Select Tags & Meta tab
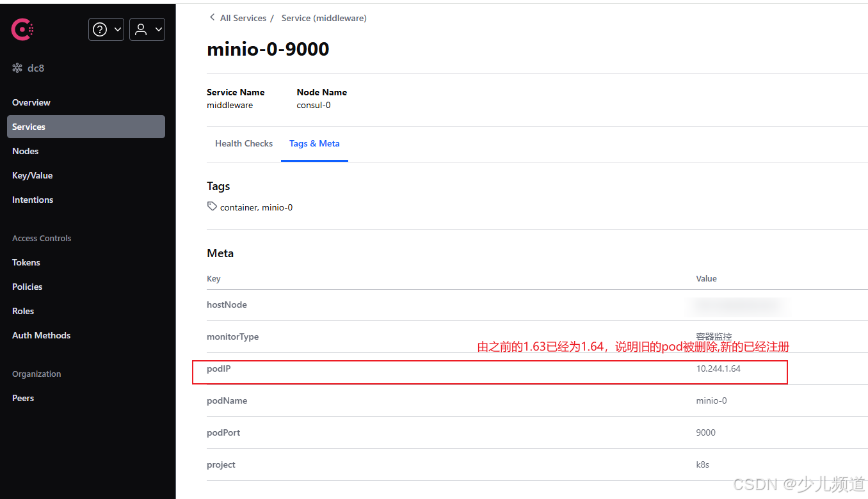 314,143
